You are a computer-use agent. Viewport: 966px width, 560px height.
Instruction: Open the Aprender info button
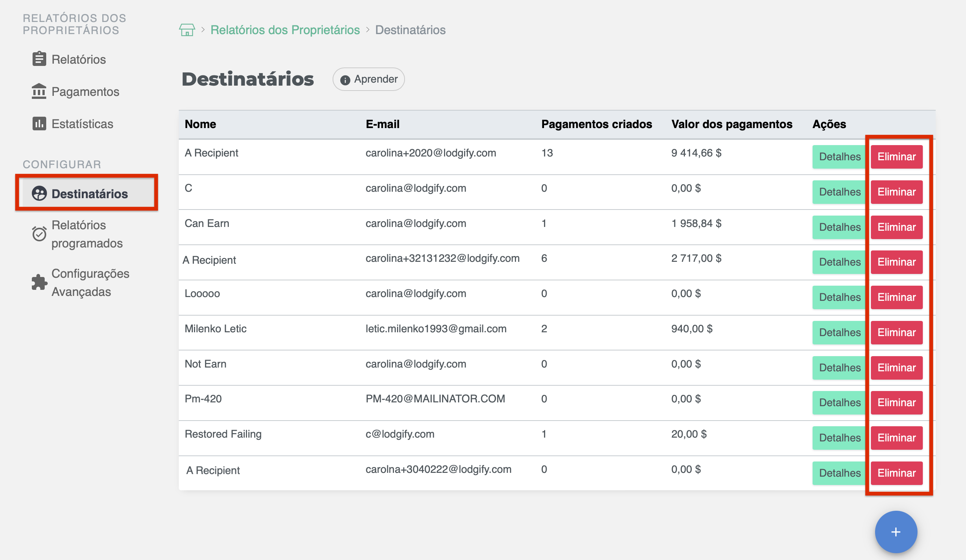point(368,79)
